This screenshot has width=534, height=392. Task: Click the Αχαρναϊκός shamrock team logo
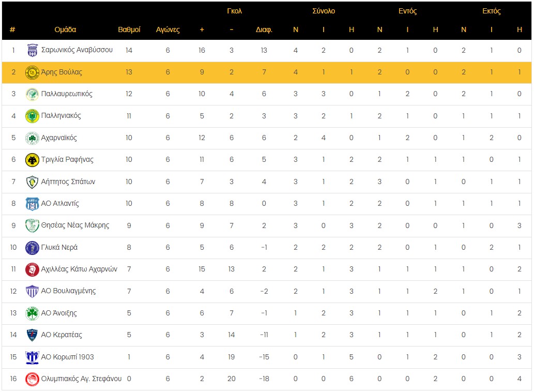(x=32, y=138)
